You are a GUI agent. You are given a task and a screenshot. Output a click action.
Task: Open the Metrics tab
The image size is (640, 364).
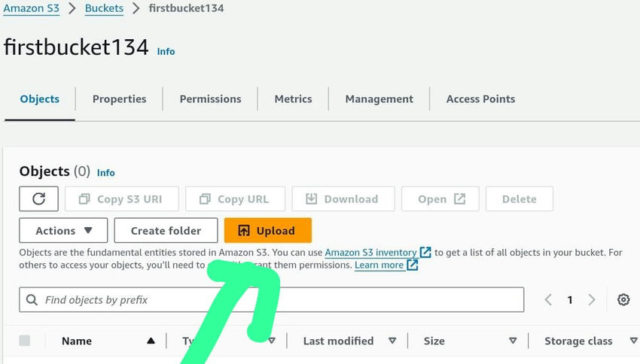(x=293, y=99)
